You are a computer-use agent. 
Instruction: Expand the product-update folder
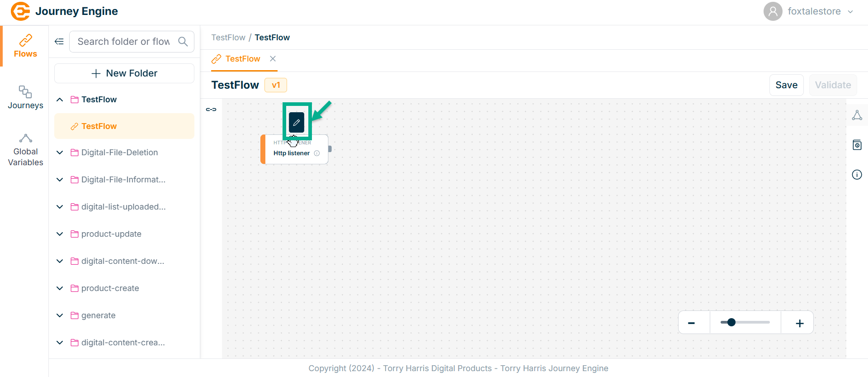tap(60, 234)
